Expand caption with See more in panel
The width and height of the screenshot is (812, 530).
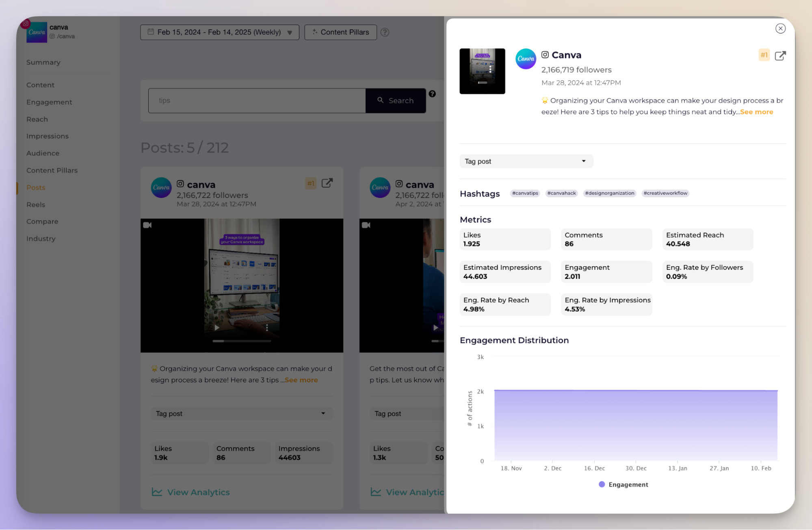tap(756, 112)
